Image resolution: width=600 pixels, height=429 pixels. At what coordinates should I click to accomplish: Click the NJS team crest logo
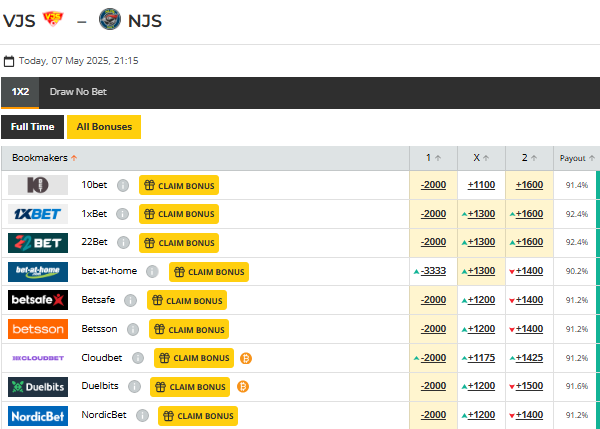coord(110,19)
